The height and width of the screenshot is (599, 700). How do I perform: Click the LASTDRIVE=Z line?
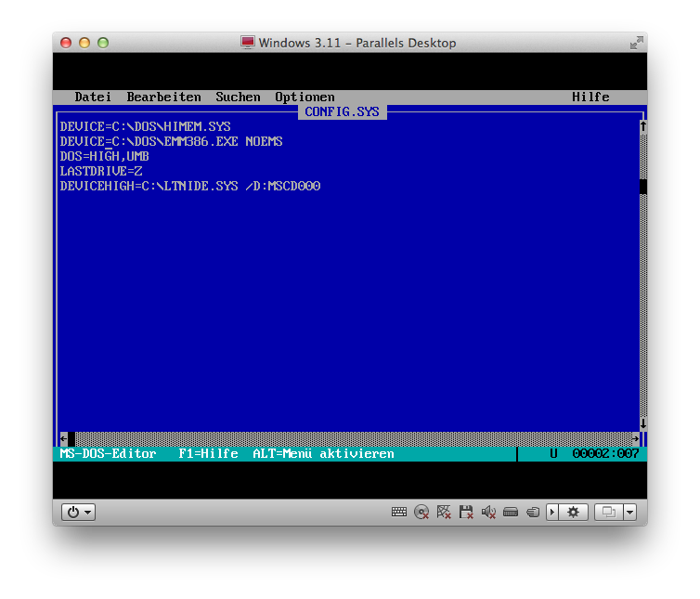click(x=101, y=171)
